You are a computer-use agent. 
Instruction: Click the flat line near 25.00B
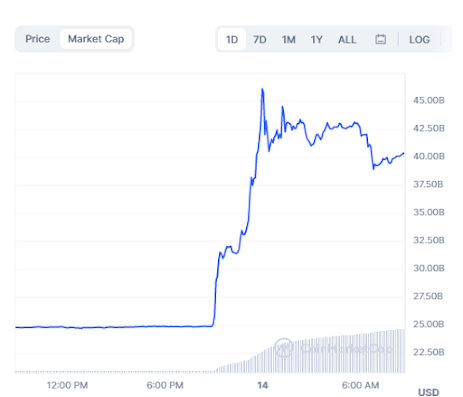[113, 327]
